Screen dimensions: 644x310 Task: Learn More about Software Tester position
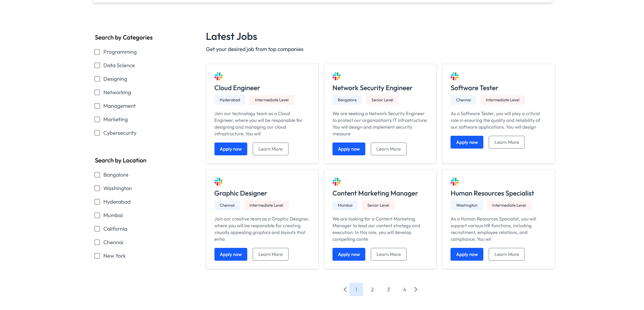506,142
